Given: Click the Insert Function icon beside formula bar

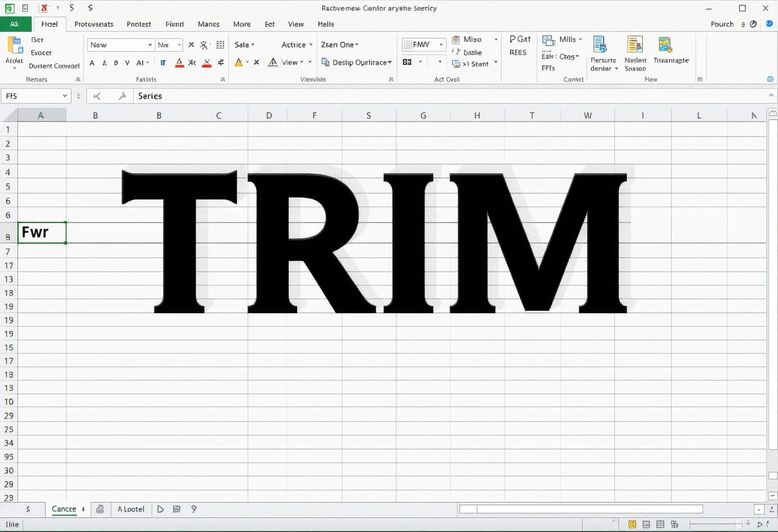Looking at the screenshot, I should tap(123, 96).
